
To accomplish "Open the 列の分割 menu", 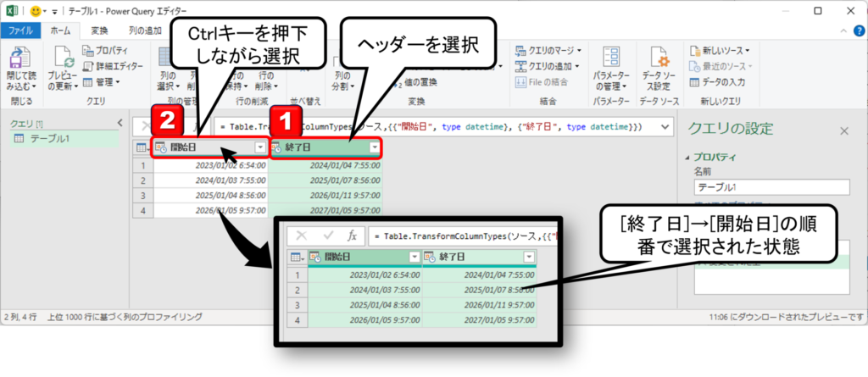I will tap(344, 80).
